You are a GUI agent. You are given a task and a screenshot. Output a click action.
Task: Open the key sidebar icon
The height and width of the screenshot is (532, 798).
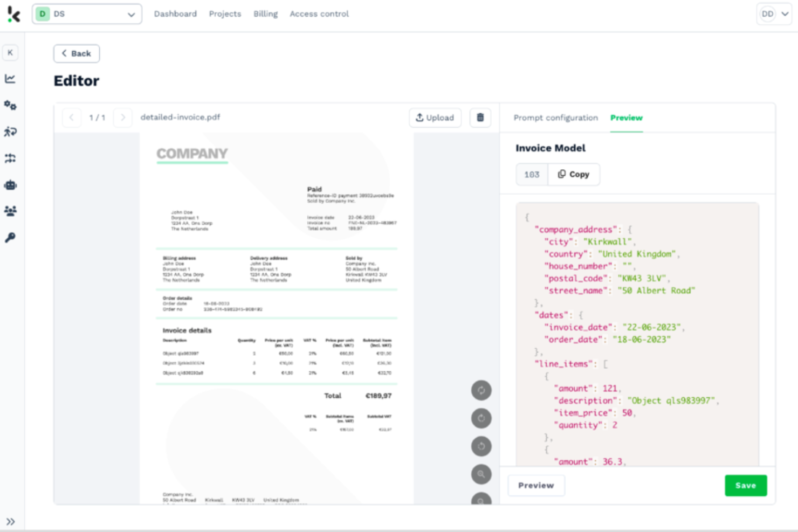[10, 238]
